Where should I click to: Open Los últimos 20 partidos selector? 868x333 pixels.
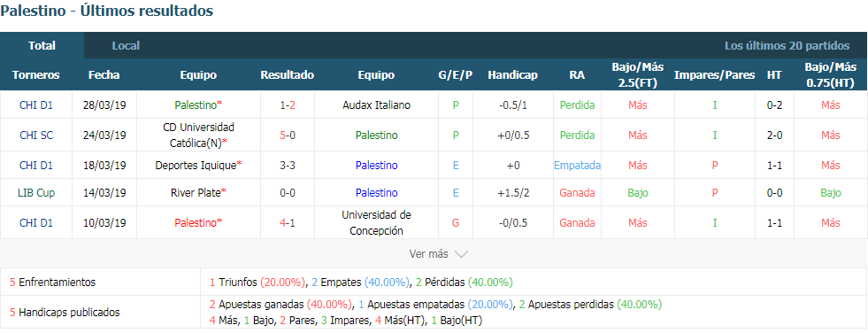787,46
